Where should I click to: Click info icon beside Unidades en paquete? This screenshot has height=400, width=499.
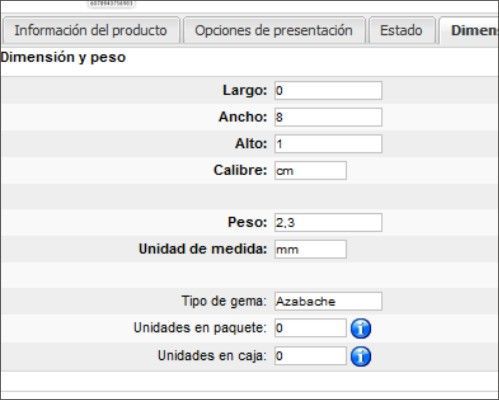361,328
